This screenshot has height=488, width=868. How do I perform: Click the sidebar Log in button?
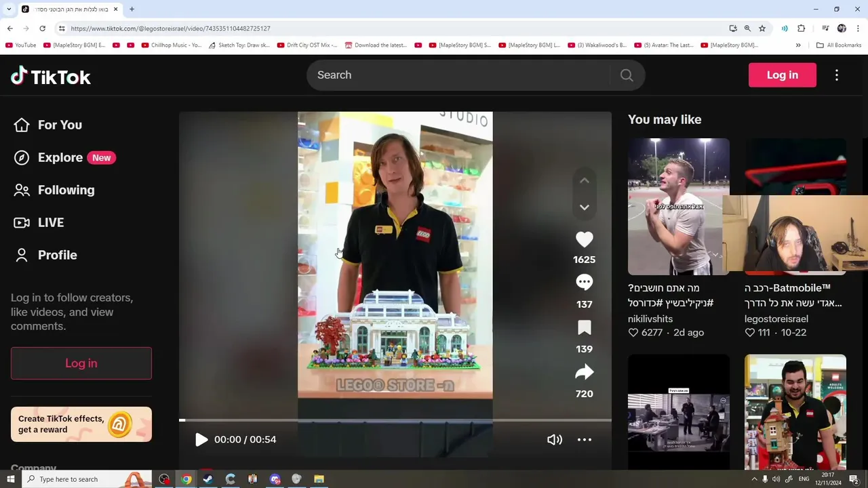click(x=81, y=363)
